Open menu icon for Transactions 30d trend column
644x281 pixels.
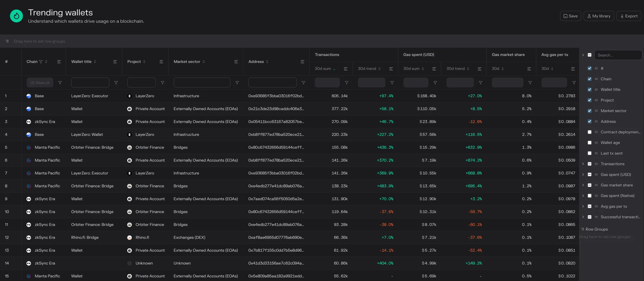391,69
